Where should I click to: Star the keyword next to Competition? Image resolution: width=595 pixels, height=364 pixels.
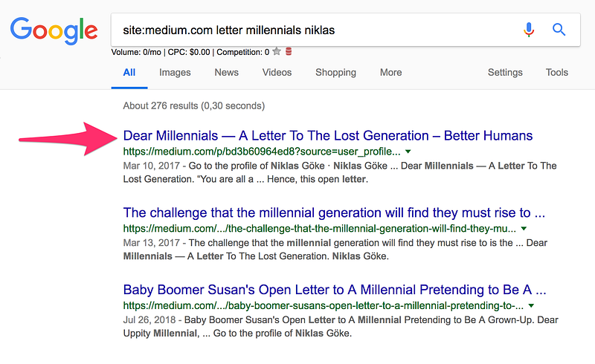coord(277,52)
